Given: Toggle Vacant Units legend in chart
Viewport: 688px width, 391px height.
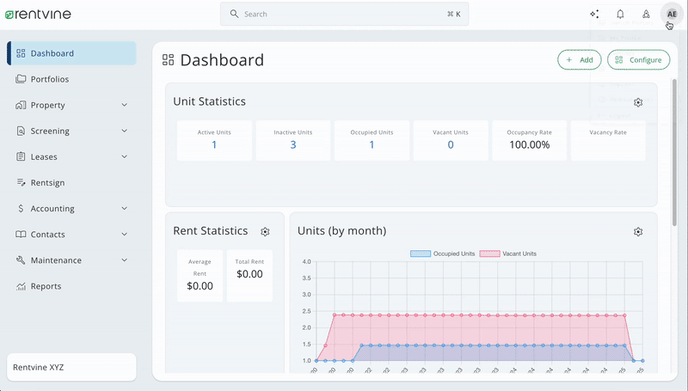Looking at the screenshot, I should [x=508, y=254].
